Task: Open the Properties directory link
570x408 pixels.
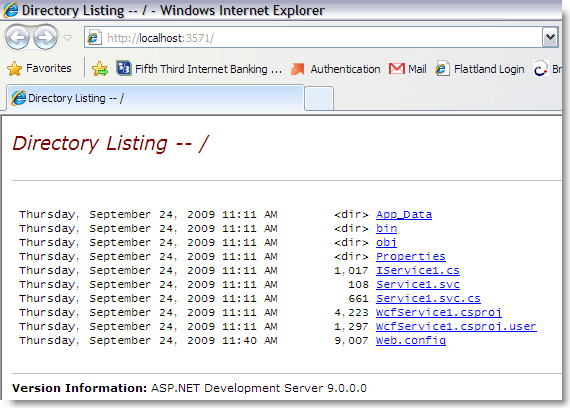Action: (x=411, y=256)
